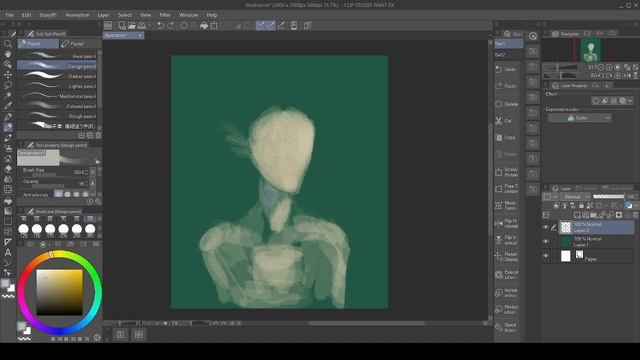Click inside the color wheel saturation square

pyautogui.click(x=59, y=292)
